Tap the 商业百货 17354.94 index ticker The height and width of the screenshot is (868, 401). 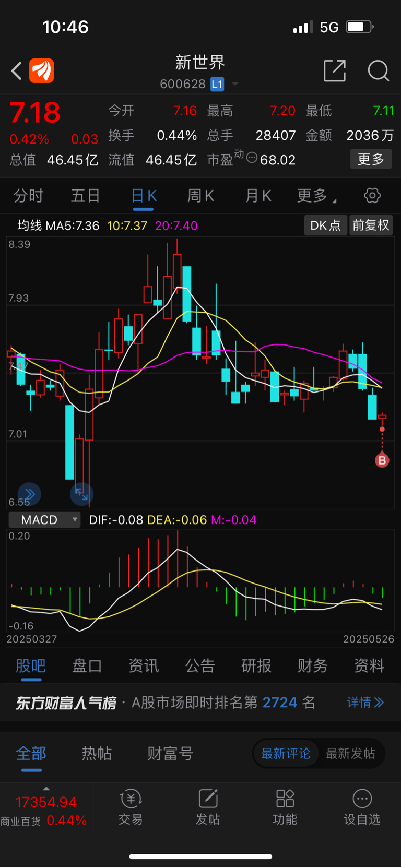[46, 811]
